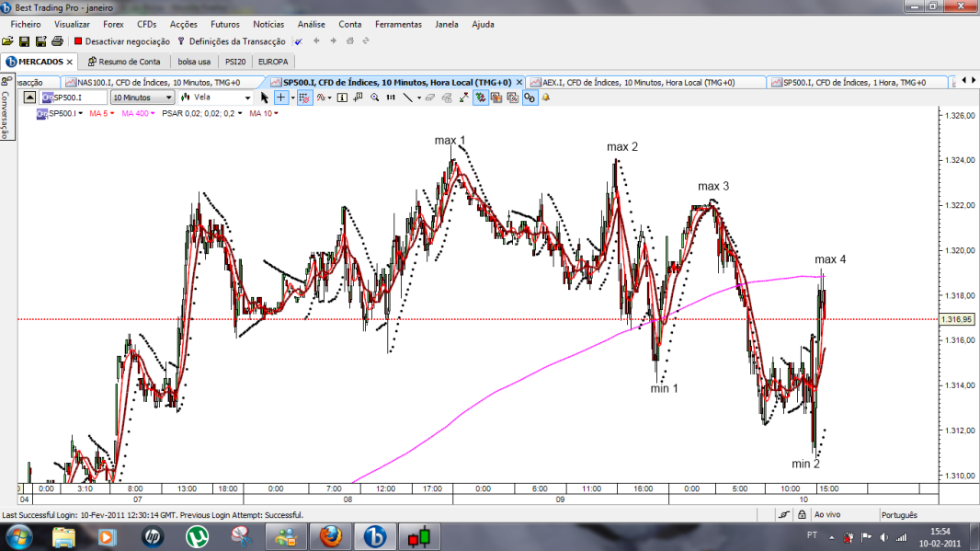The width and height of the screenshot is (980, 551).
Task: Open the Vela chart type dropdown
Action: click(216, 98)
